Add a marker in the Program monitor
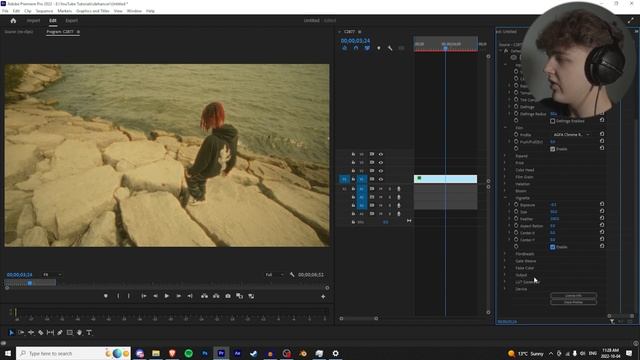Image resolution: width=640 pixels, height=360 pixels. tap(106, 296)
